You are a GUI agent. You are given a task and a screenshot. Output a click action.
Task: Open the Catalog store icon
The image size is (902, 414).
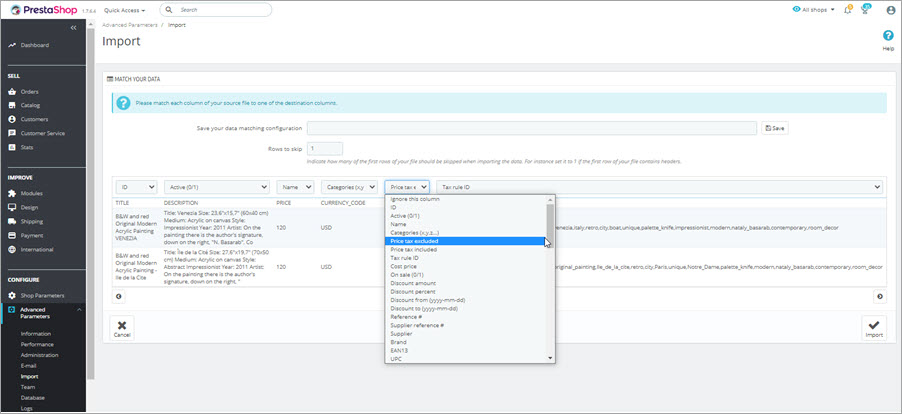[12, 105]
